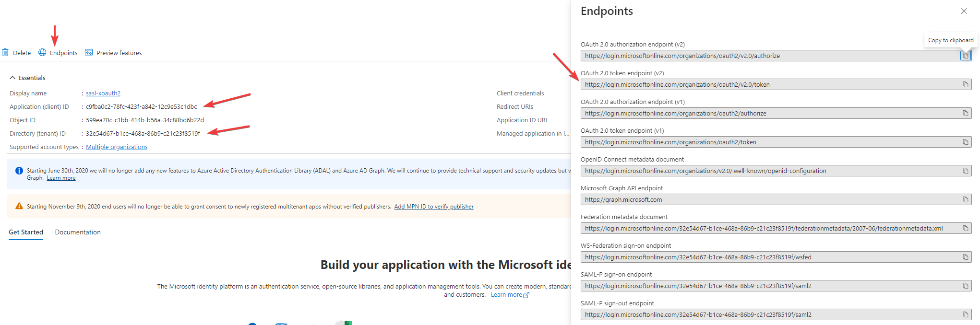Click the Multiple organizations link
Viewport: 980px width, 325px height.
117,147
